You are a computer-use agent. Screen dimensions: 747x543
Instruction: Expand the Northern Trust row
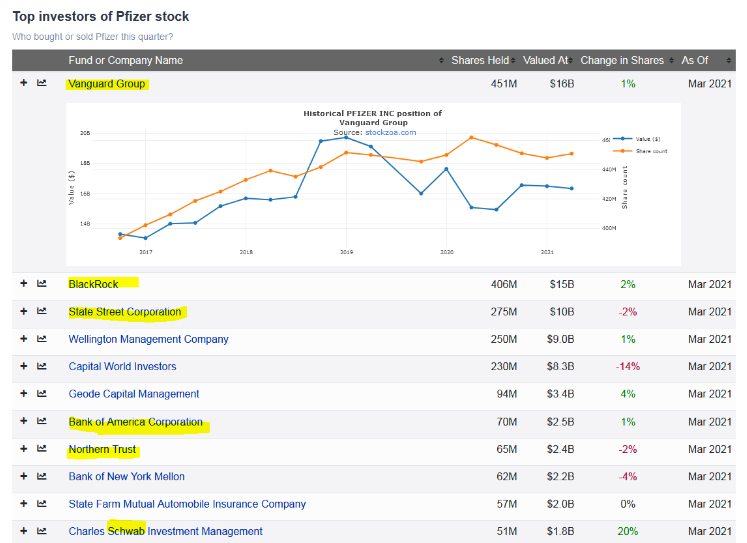coord(23,449)
